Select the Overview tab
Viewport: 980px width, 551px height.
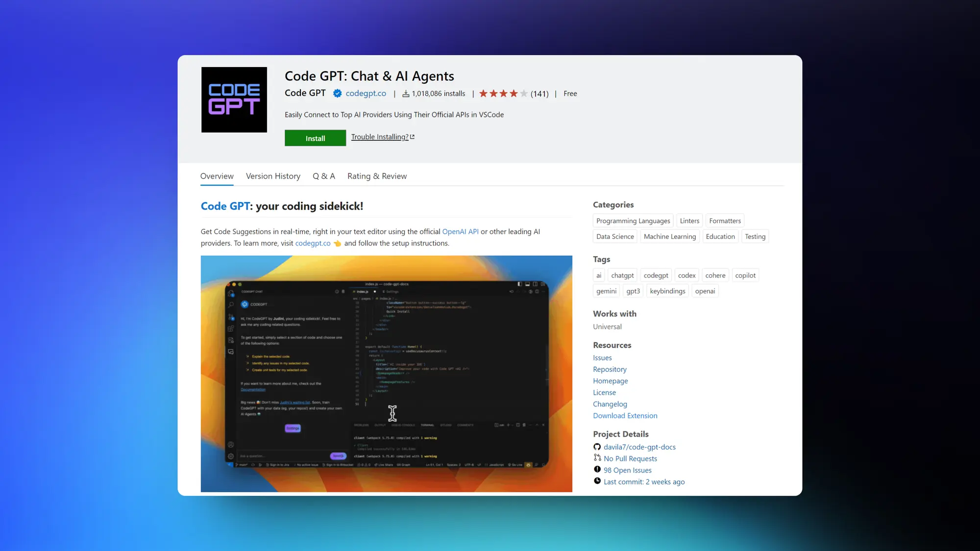pos(217,176)
